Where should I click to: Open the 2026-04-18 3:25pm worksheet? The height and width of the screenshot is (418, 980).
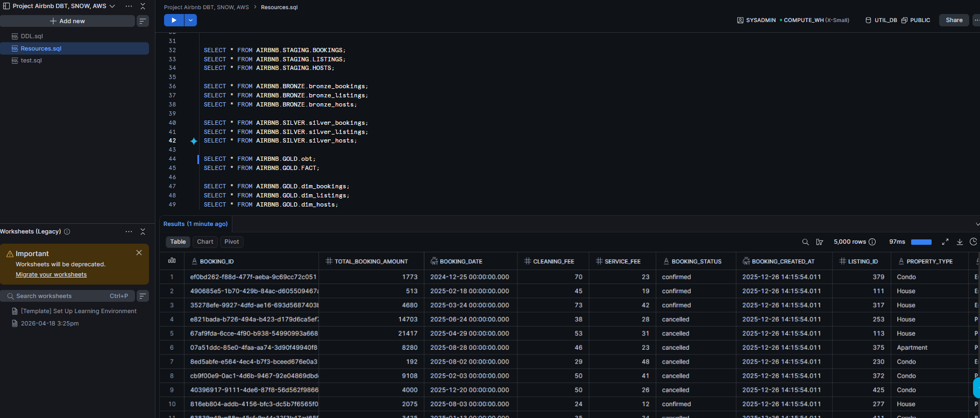tap(49, 323)
